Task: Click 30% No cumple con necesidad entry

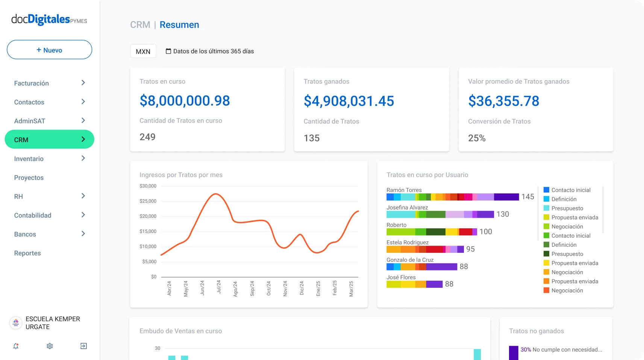Action: [561, 349]
